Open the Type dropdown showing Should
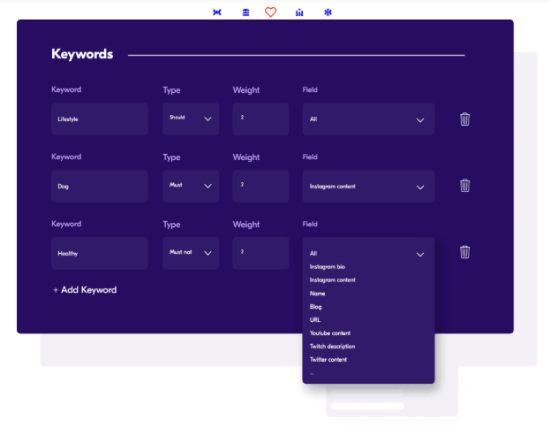Viewport: 550px width, 428px height. point(191,119)
